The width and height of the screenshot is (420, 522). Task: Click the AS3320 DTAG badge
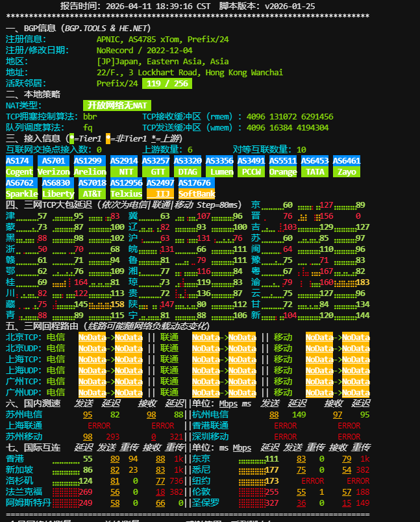pyautogui.click(x=188, y=166)
